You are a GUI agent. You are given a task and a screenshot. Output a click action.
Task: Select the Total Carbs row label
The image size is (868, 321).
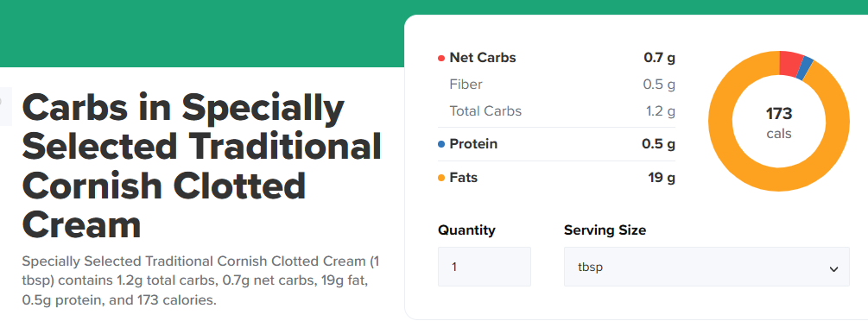coord(485,111)
